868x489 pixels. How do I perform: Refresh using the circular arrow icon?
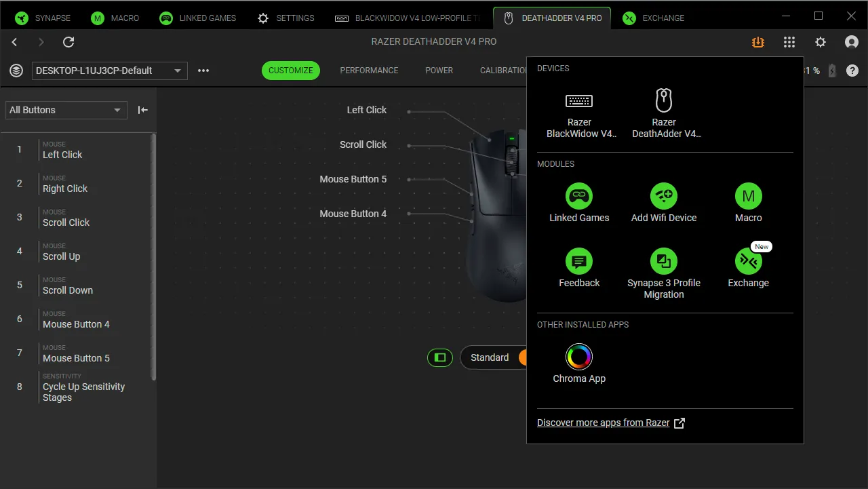pos(68,42)
